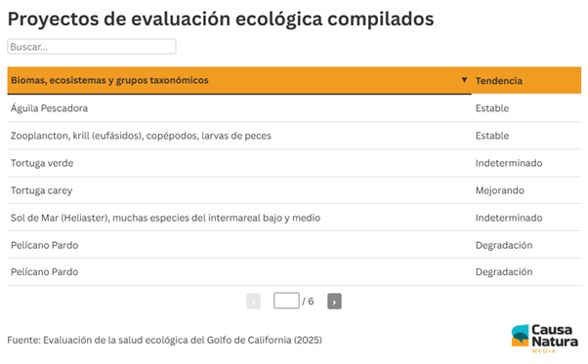The height and width of the screenshot is (364, 588).
Task: Select the first Pelícano Pardo row
Action: coord(294,245)
